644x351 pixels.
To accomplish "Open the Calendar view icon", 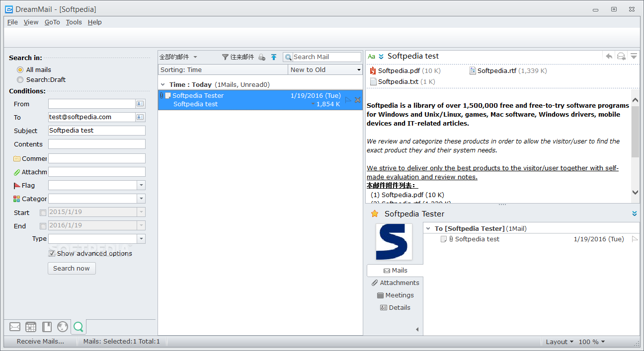I will tap(31, 327).
